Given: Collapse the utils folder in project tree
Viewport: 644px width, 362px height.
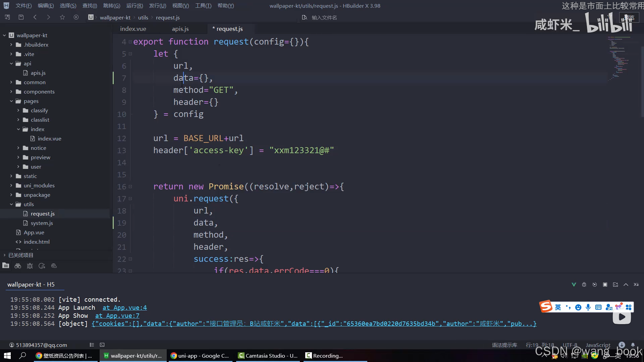Looking at the screenshot, I should pyautogui.click(x=11, y=204).
